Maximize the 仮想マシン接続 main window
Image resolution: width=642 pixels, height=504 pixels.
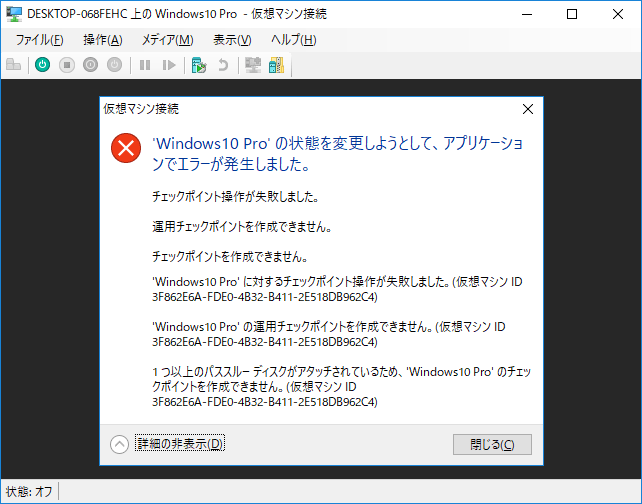tap(572, 14)
